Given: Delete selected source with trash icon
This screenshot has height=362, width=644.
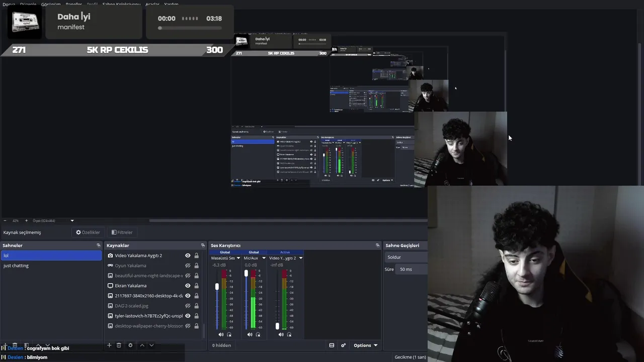Looking at the screenshot, I should (x=119, y=345).
